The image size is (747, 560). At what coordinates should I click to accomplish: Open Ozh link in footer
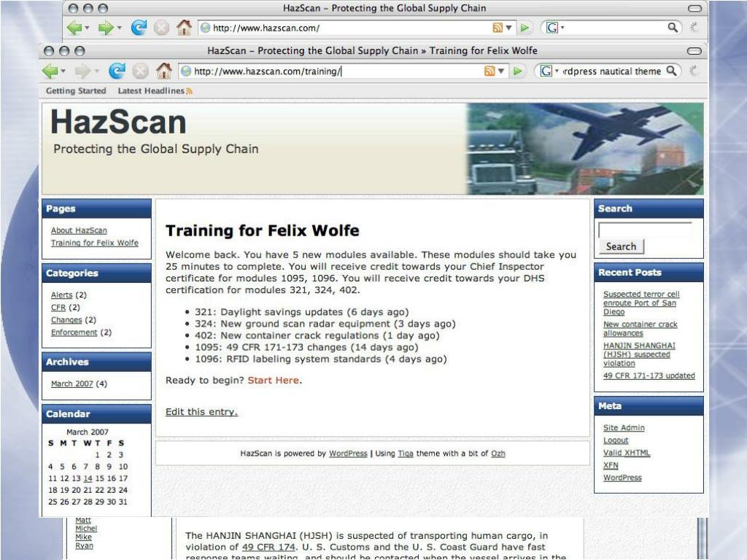click(498, 454)
